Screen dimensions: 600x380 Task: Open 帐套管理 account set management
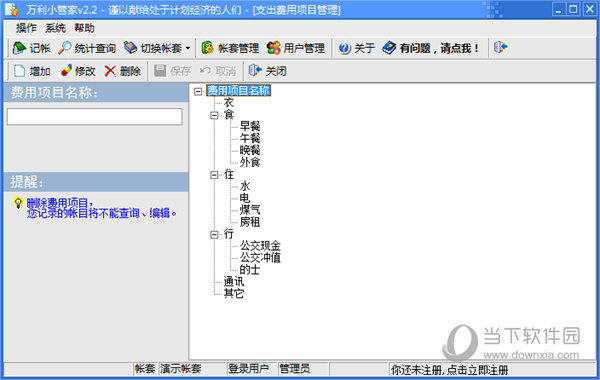[x=230, y=48]
